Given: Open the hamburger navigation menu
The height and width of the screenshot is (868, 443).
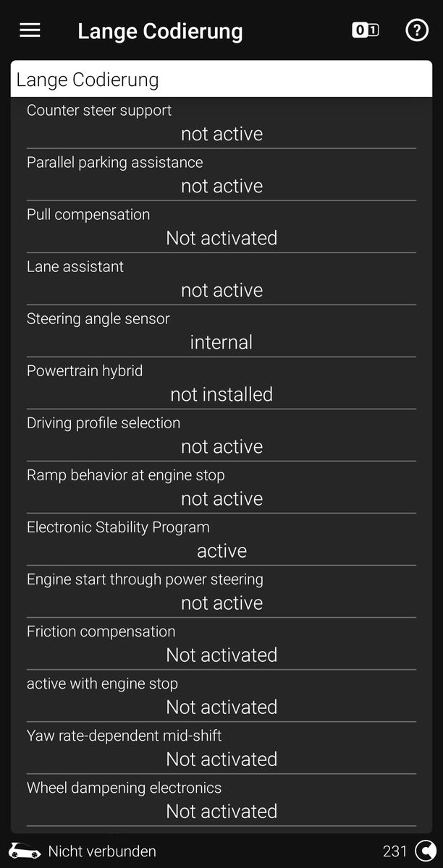Looking at the screenshot, I should 30,30.
